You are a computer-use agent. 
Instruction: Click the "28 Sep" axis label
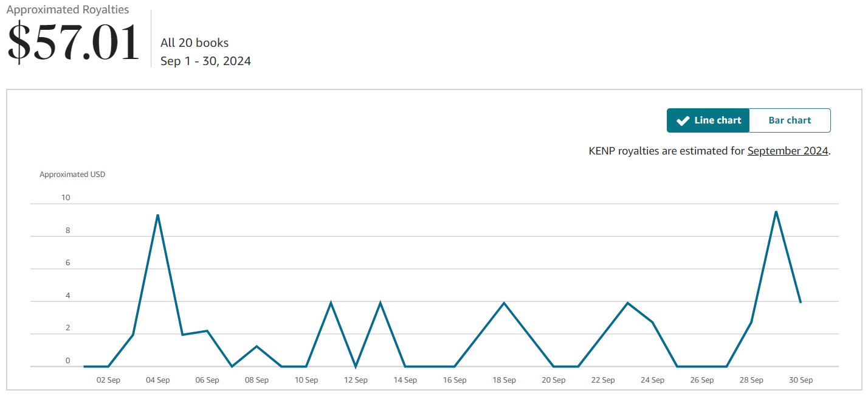point(751,380)
